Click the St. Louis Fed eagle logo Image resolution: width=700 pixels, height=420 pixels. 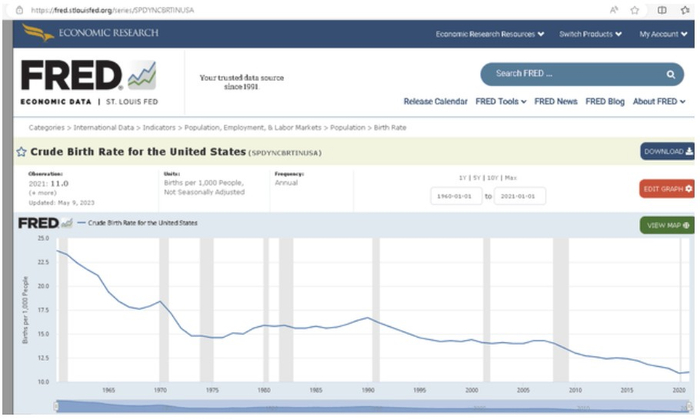click(x=39, y=33)
